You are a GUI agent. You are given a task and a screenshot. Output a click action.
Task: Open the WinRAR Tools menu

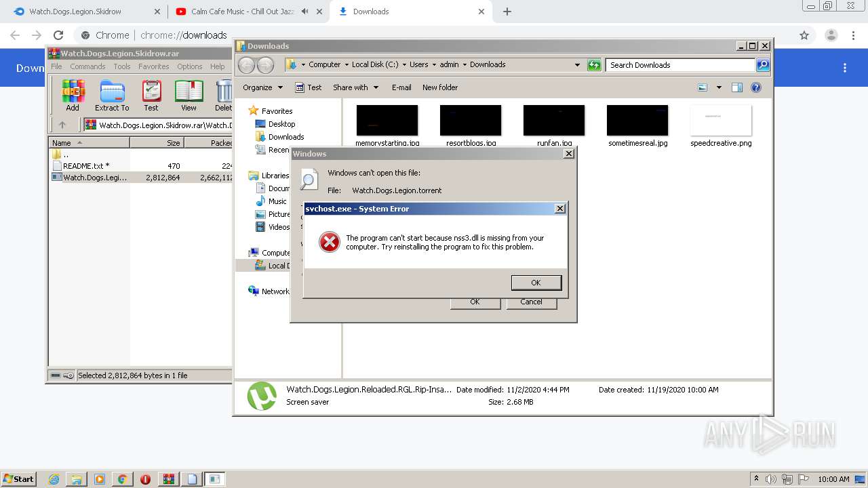[x=122, y=66]
